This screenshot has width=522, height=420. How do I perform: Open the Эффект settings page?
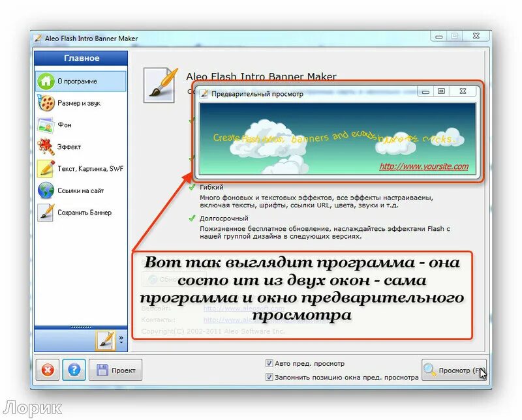click(x=81, y=147)
